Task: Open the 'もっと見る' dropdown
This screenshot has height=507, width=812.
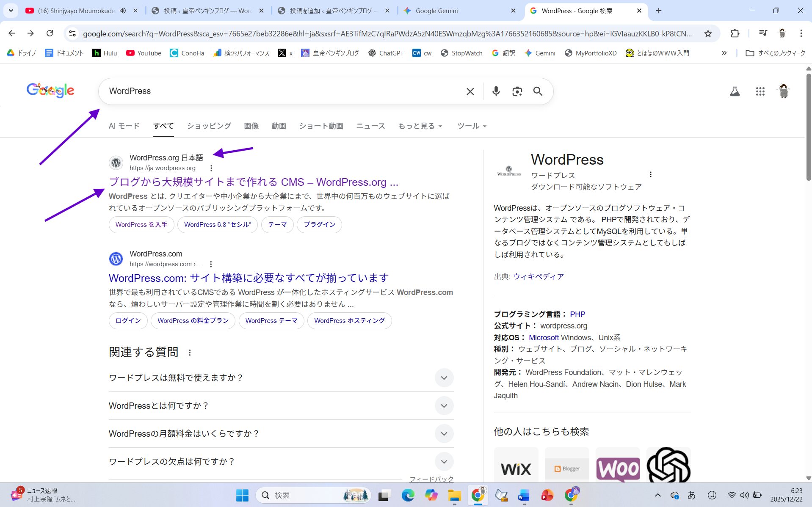Action: click(420, 126)
